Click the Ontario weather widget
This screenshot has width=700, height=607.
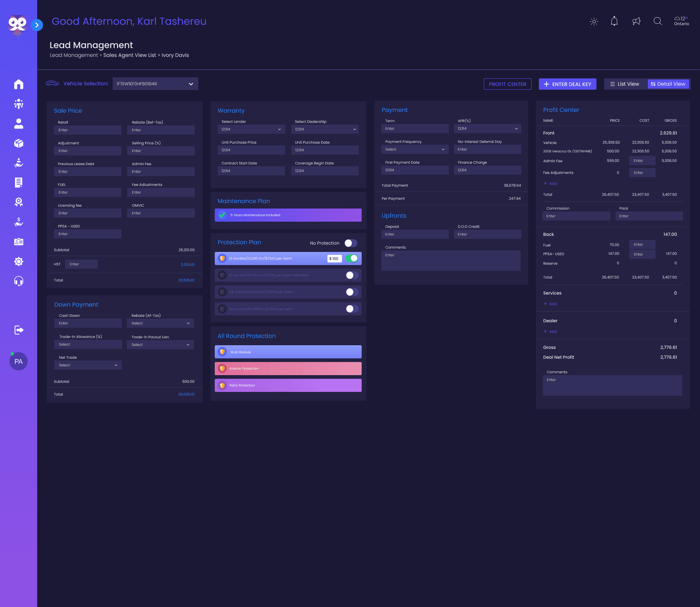(681, 21)
